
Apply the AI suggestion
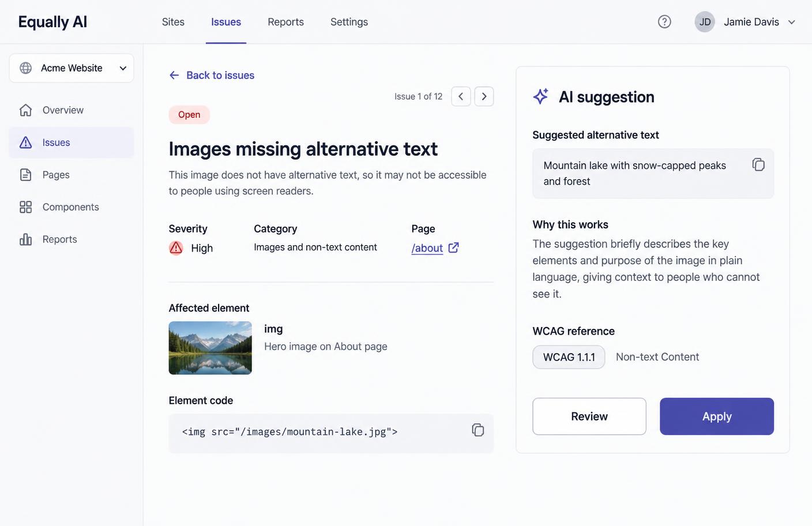tap(717, 416)
